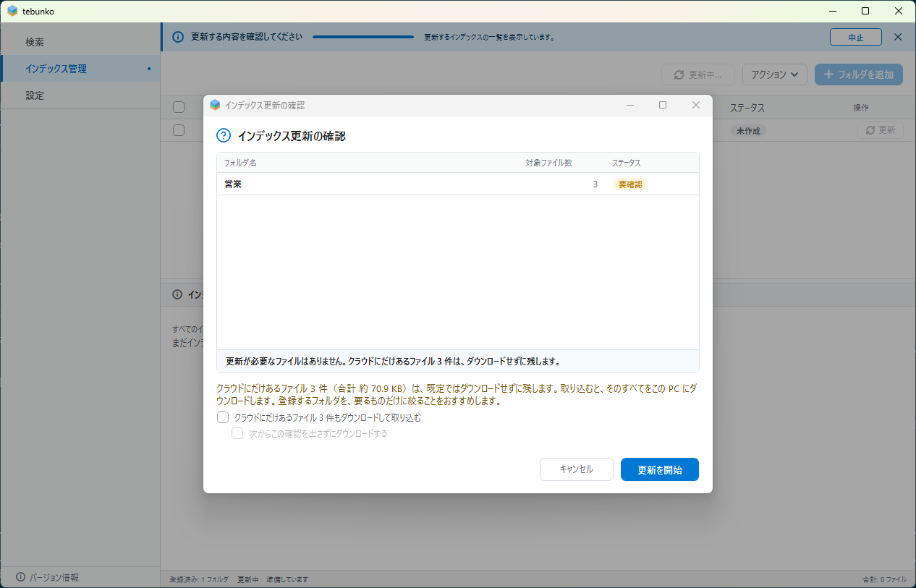This screenshot has height=588, width=916.
Task: Click the info icon beside 更新する内容を確認してください
Action: [x=178, y=37]
